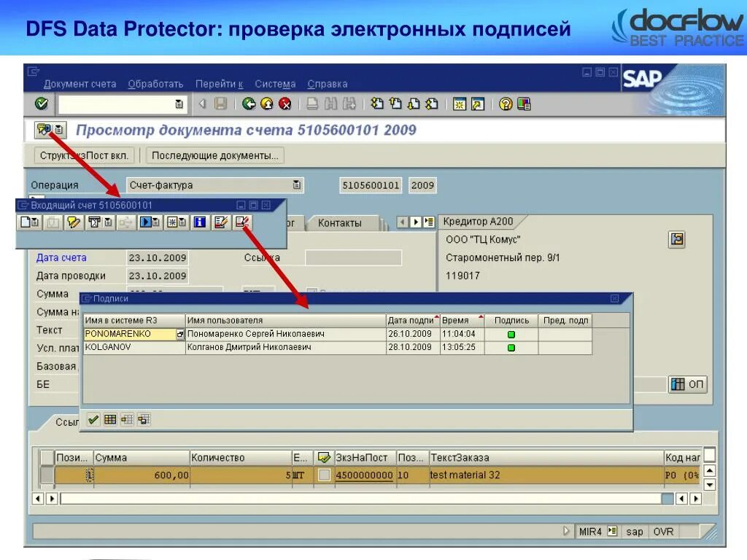Click the Verify signatures icon
Screen dimensions: 747x560
click(x=242, y=222)
